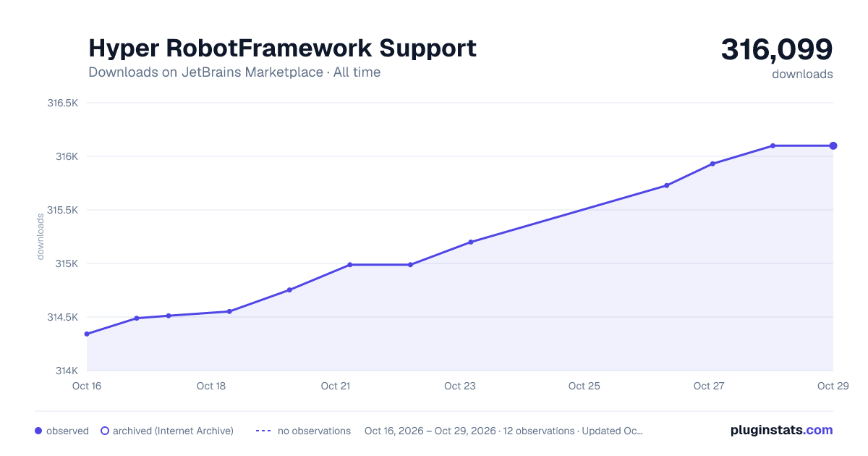The height and width of the screenshot is (456, 868).
Task: Click the 314.5K y-axis label
Action: pos(62,317)
